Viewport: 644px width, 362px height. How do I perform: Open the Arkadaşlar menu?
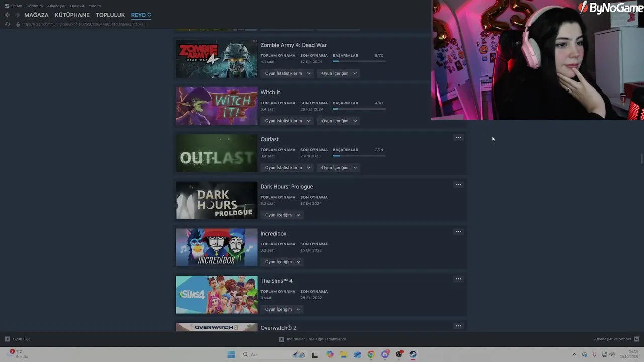56,6
